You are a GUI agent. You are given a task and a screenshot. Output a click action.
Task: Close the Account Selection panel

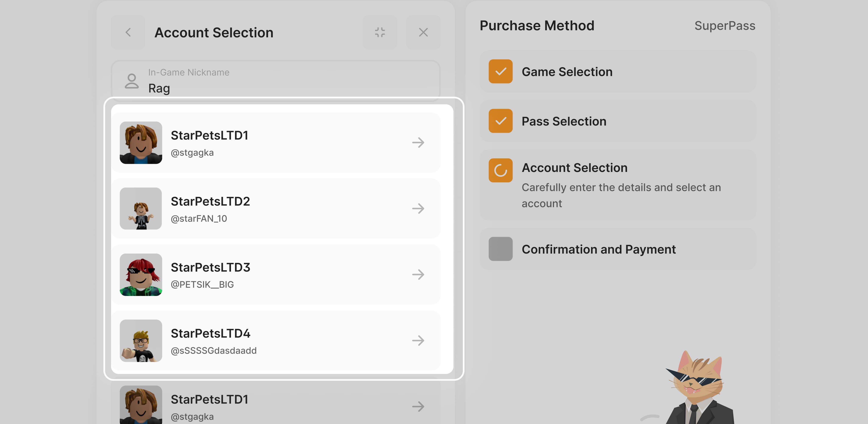coord(423,32)
